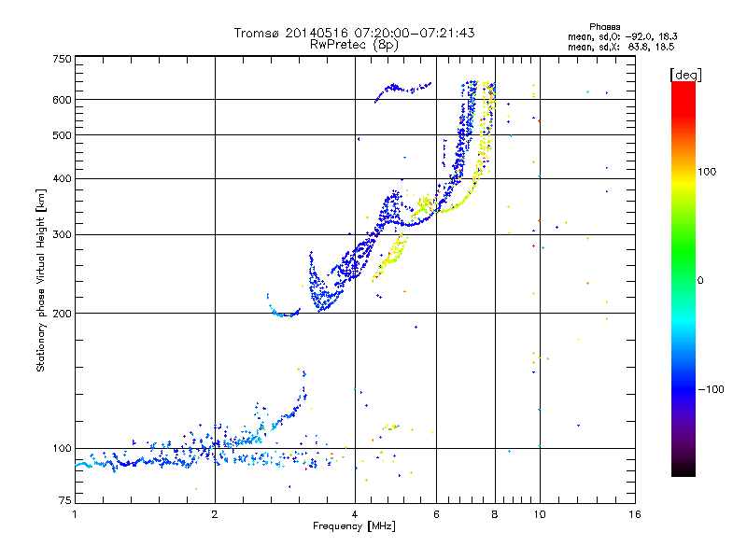Click the x-axis label '6'
Viewport: 747px width, 560px height.
click(x=436, y=514)
